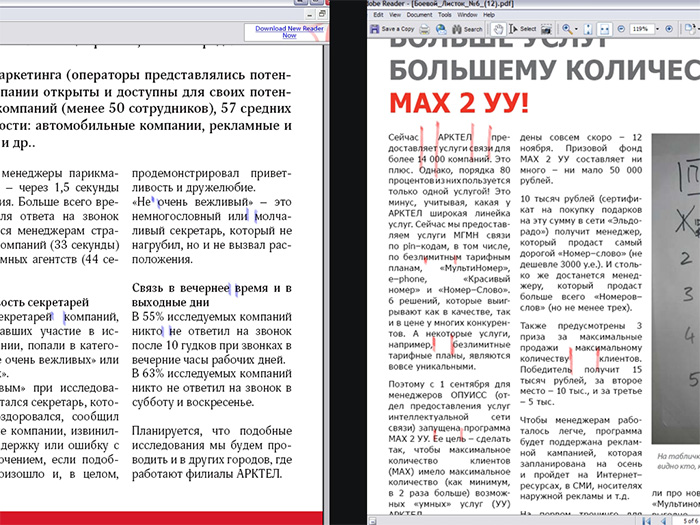Screen dimensions: 700x525
Task: Select the Zoom In magnifier tool
Action: coord(567,29)
